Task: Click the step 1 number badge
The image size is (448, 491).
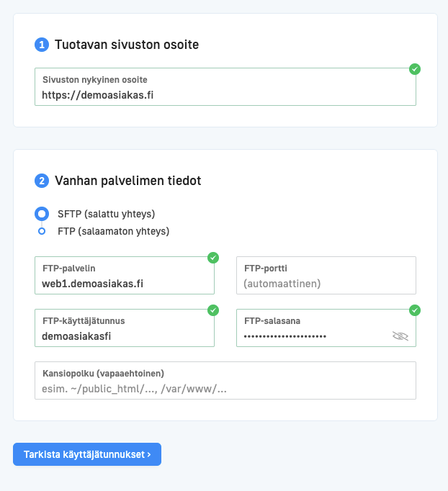Action: (x=41, y=45)
